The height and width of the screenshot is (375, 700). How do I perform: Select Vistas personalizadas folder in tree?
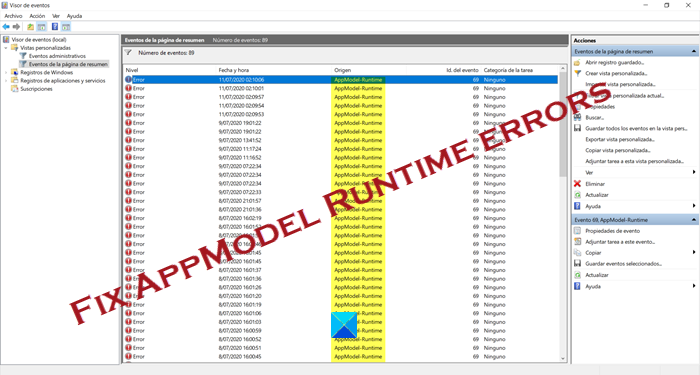(x=45, y=48)
